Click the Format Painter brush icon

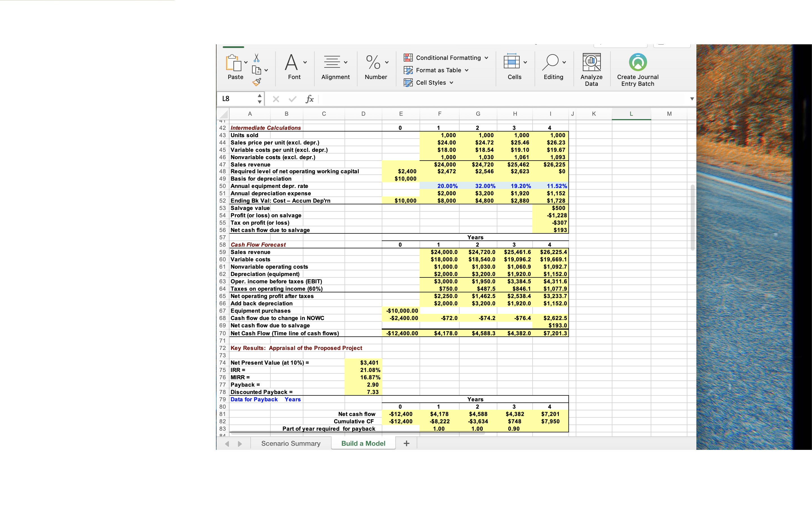click(257, 82)
